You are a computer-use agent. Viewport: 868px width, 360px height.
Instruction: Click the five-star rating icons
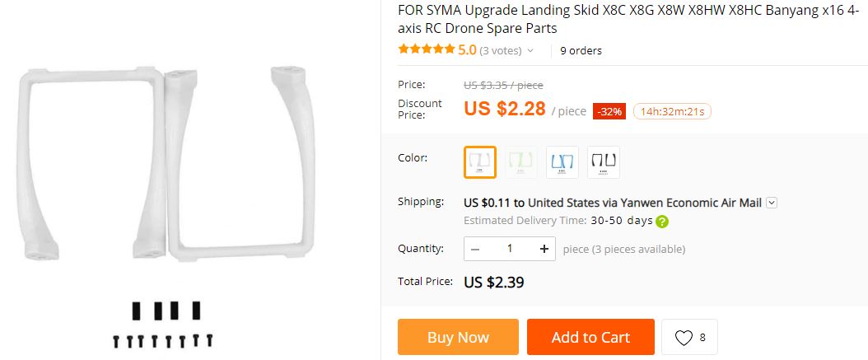[x=426, y=50]
